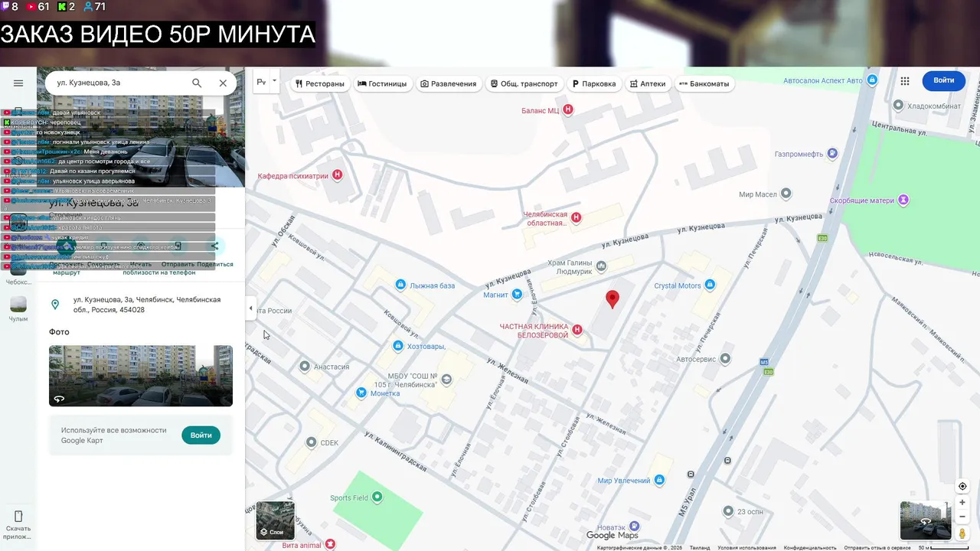This screenshot has height=551, width=980.
Task: Zoom out with the minus button
Action: tap(962, 517)
